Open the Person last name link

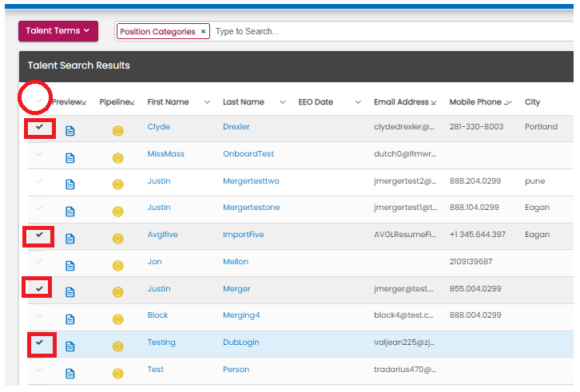click(x=236, y=369)
